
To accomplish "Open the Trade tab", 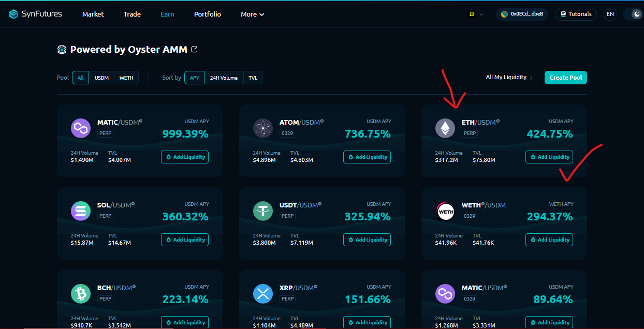I will (x=132, y=14).
